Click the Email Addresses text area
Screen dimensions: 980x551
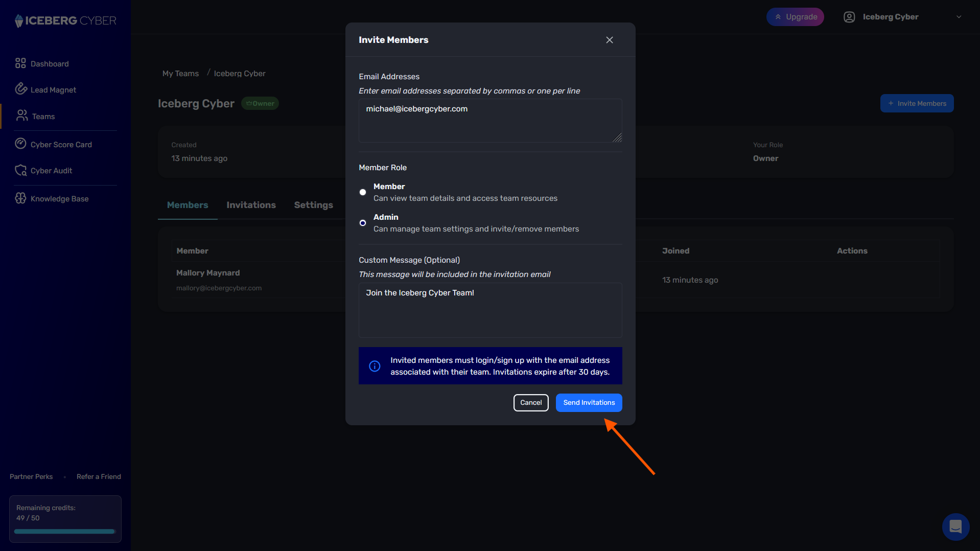coord(490,121)
